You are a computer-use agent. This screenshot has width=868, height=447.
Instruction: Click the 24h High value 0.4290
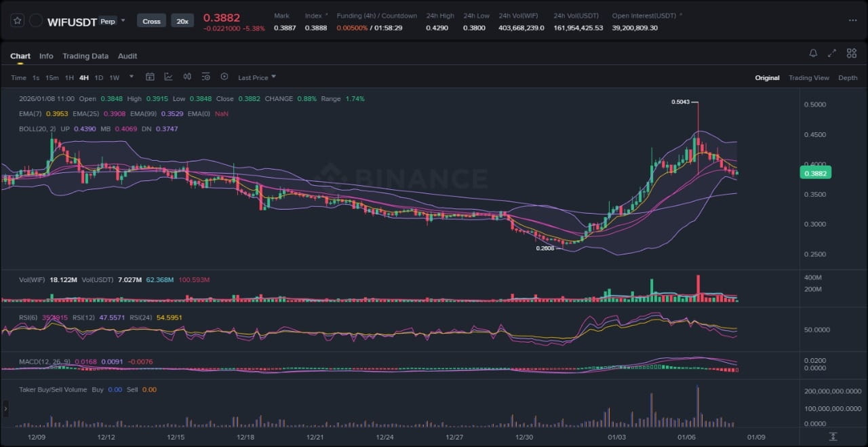pyautogui.click(x=437, y=28)
